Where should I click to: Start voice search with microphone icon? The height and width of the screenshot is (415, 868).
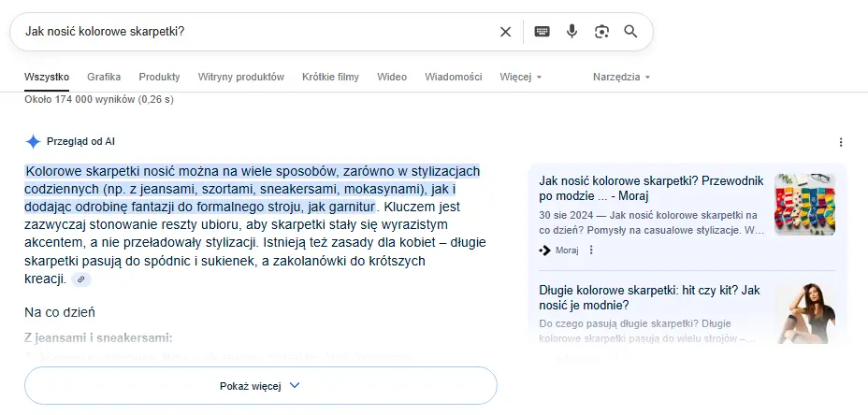coord(571,32)
